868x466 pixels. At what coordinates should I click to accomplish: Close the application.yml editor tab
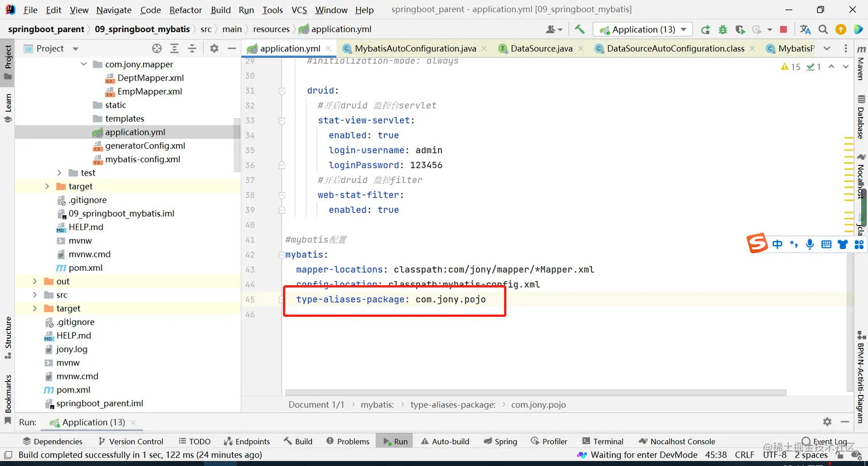point(329,49)
